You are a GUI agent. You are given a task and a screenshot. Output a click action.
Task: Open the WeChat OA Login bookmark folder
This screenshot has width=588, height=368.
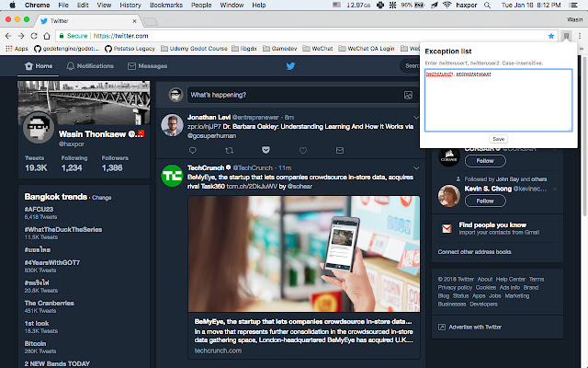tap(367, 49)
